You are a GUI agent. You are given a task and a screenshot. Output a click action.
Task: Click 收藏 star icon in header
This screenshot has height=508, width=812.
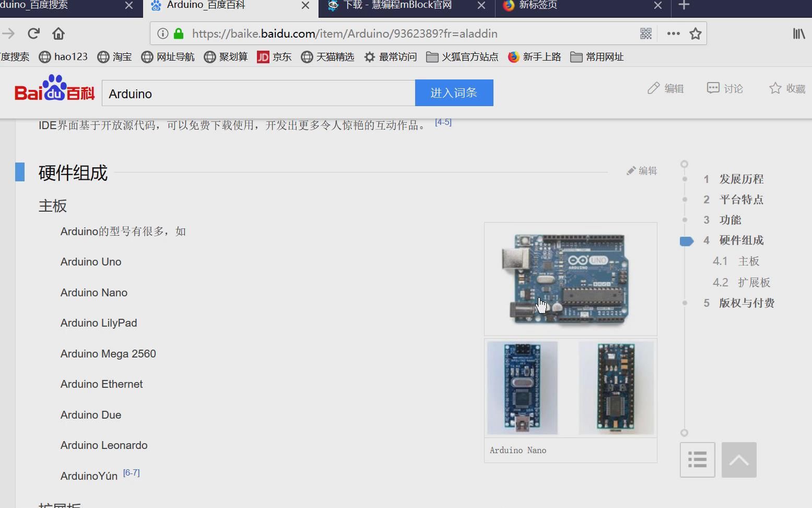point(787,88)
